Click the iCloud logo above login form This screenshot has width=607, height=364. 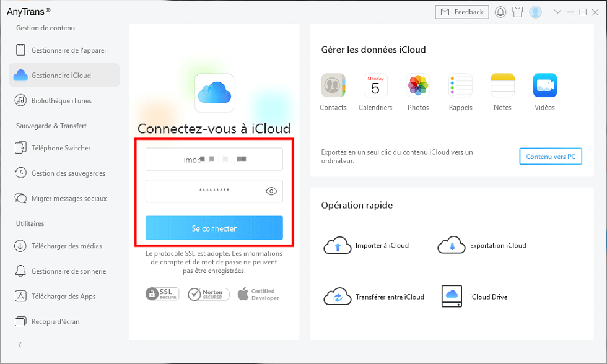coord(214,93)
